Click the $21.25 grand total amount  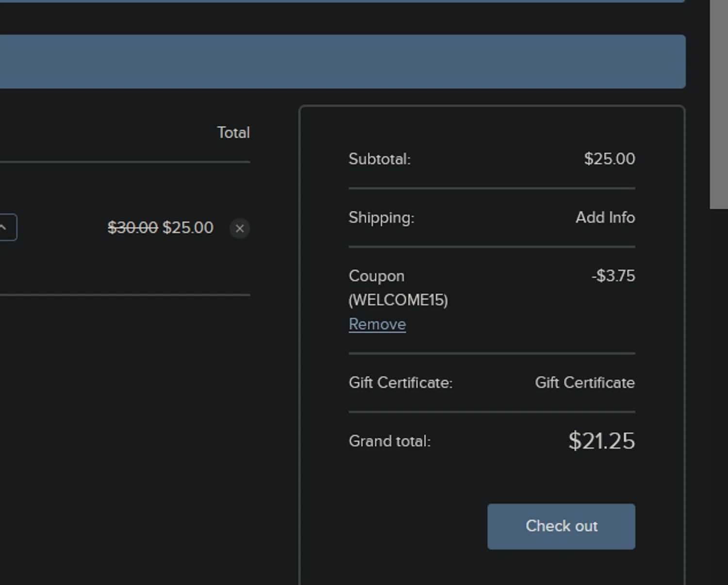click(601, 441)
